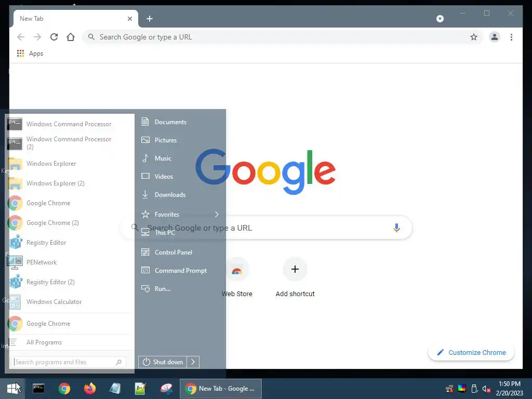Screen dimensions: 532x399
Task: Open Pictures folder from start menu
Action: 180,140
